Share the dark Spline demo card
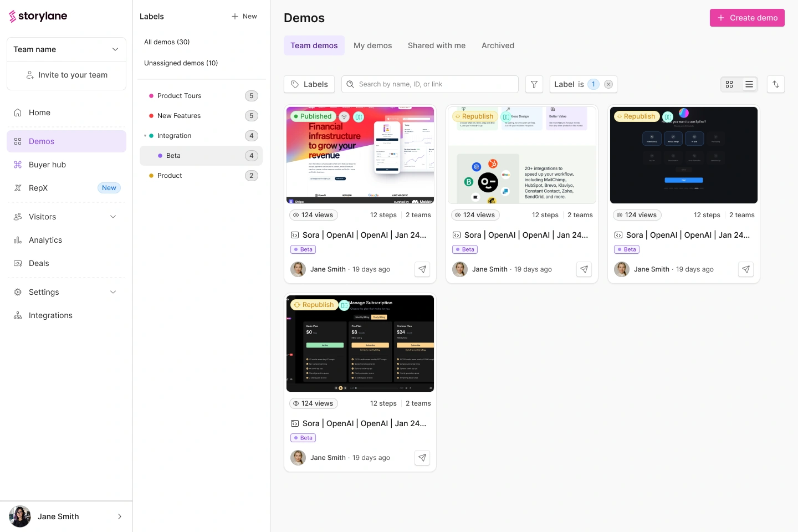This screenshot has height=532, width=798. (x=746, y=269)
